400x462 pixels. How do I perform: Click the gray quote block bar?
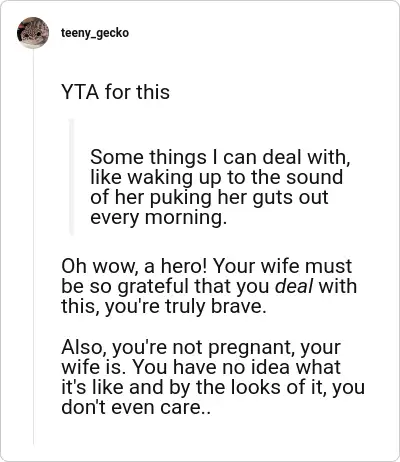[x=71, y=177]
